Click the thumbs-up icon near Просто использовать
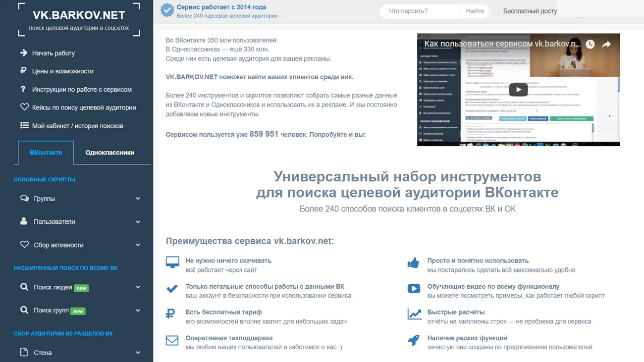Viewport: 644px width, 362px height. point(414,262)
